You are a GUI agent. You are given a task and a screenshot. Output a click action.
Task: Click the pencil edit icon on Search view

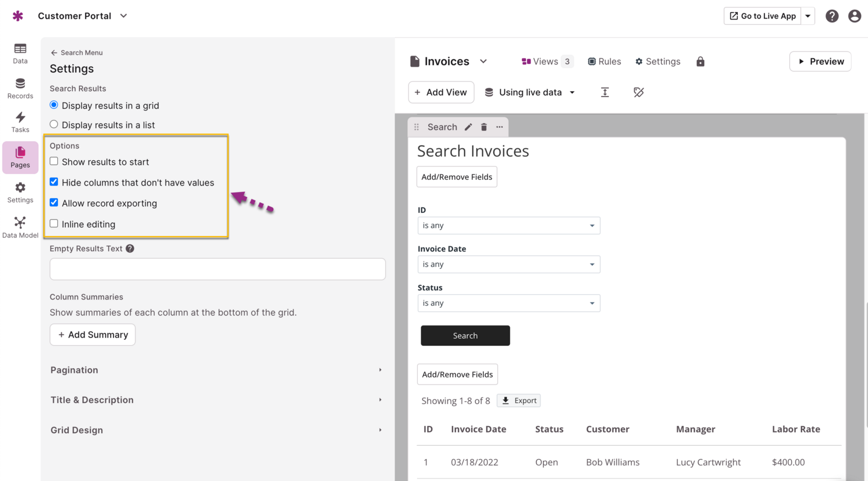[x=468, y=127]
